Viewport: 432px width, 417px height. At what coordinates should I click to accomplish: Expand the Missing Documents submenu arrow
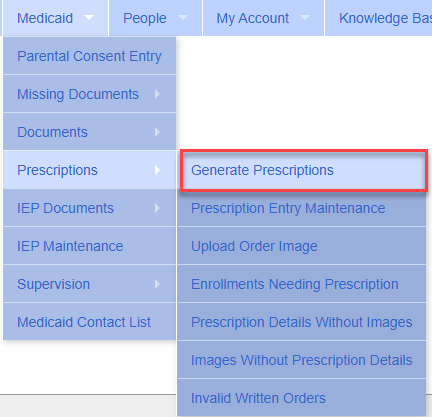[x=157, y=94]
